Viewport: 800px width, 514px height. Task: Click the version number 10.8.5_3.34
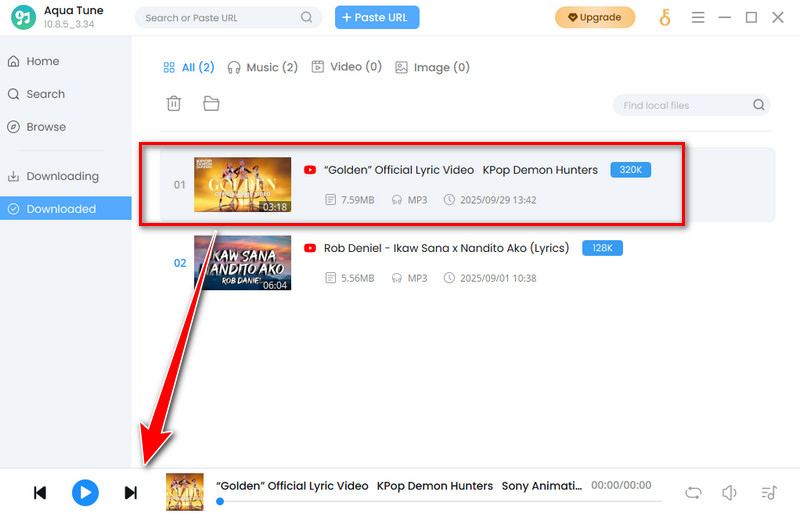[x=69, y=24]
